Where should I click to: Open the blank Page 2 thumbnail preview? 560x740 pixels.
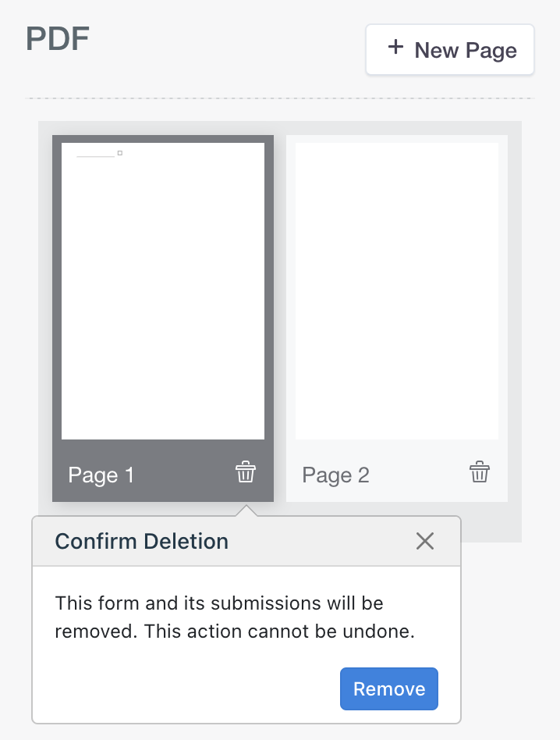tap(397, 290)
